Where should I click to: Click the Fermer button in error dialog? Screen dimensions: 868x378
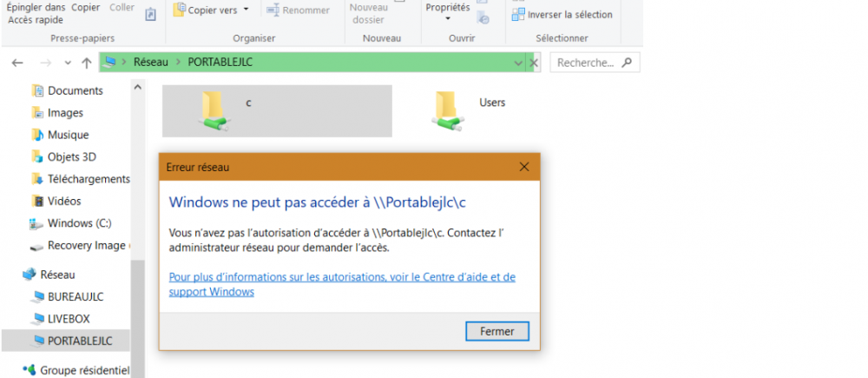pyautogui.click(x=497, y=331)
